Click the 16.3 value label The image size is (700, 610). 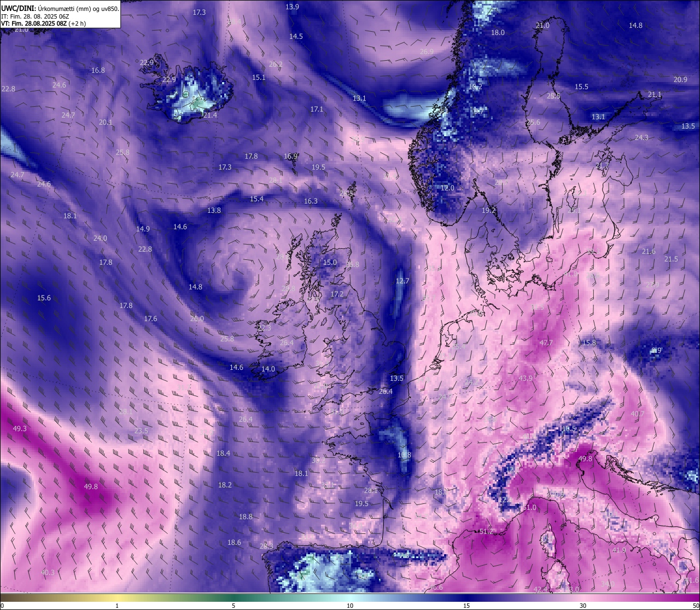point(311,201)
